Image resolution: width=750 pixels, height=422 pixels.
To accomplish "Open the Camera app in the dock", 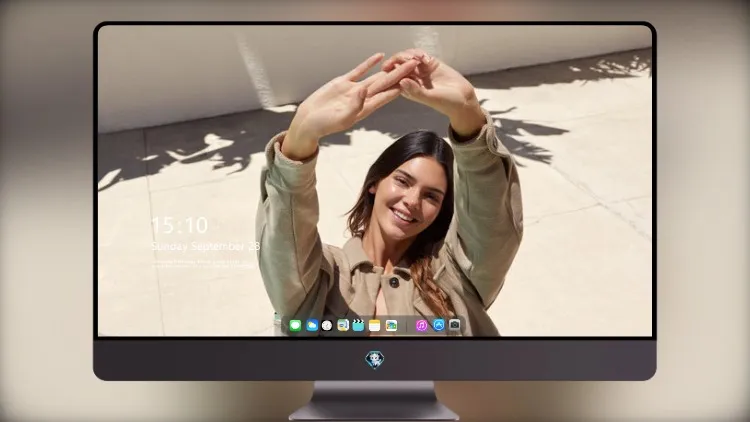I will point(455,325).
